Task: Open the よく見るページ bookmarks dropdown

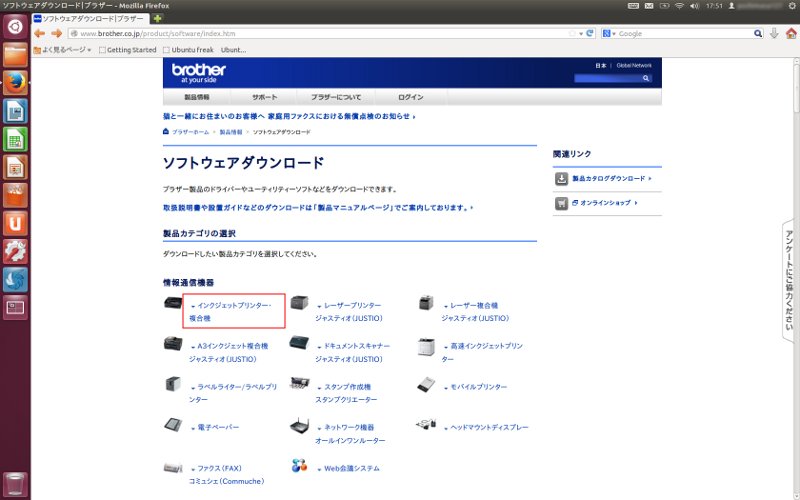Action: [62, 49]
